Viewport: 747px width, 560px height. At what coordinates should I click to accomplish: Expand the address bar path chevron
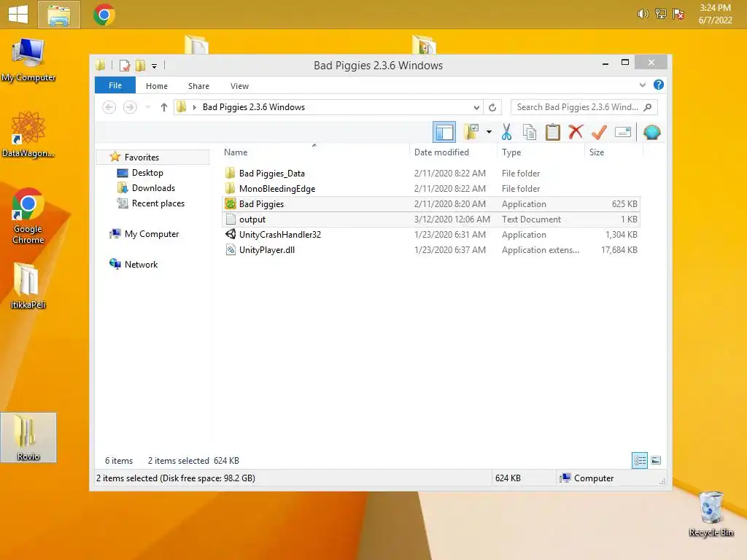[x=194, y=107]
